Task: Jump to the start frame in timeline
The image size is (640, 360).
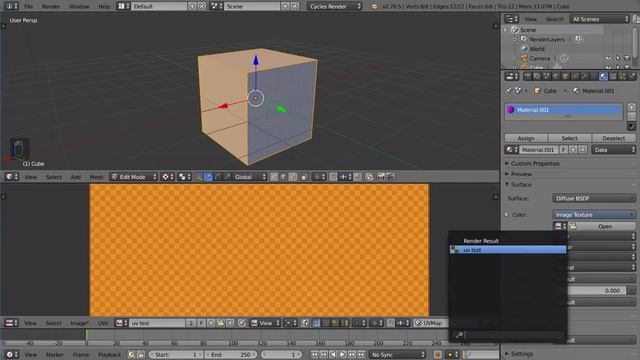Action: coord(314,355)
